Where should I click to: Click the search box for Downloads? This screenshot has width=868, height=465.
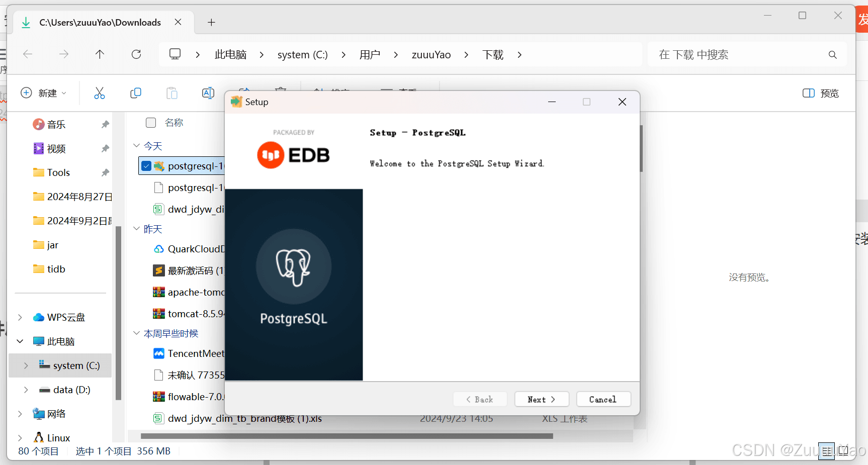tap(747, 54)
